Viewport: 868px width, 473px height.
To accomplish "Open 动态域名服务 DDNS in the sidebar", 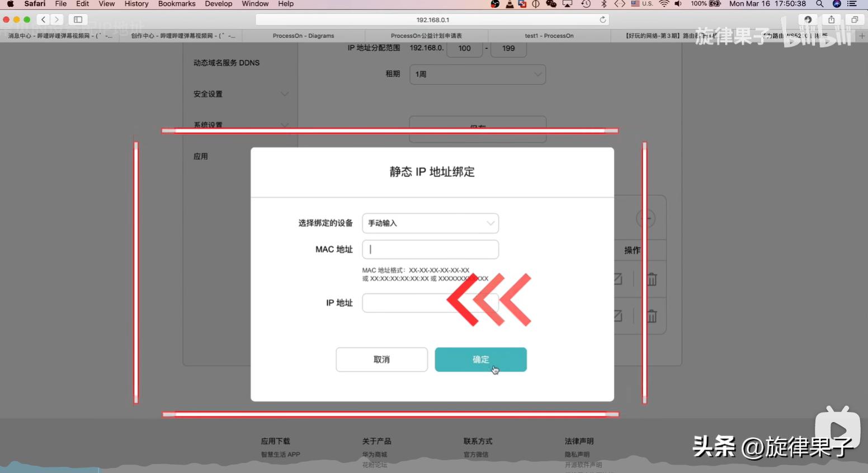I will click(x=227, y=63).
